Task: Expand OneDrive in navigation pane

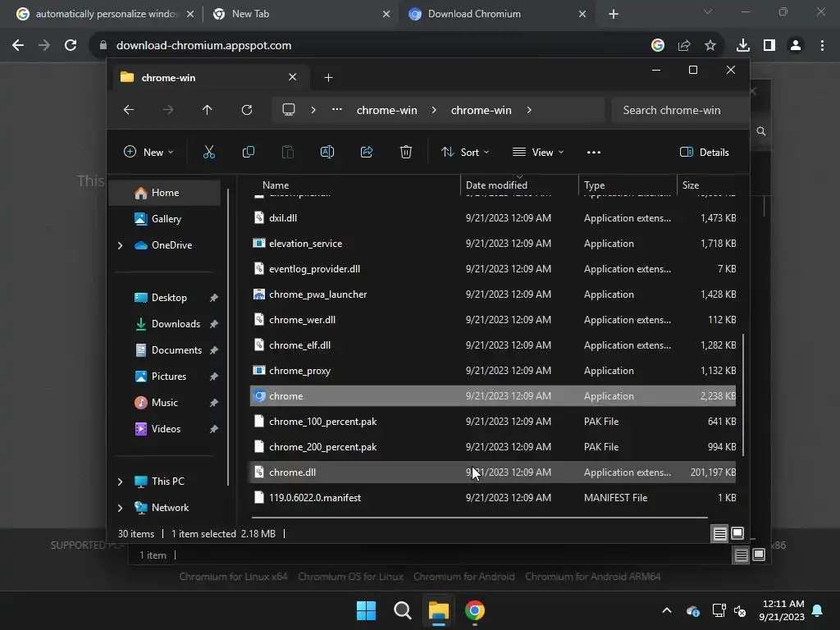Action: (120, 245)
